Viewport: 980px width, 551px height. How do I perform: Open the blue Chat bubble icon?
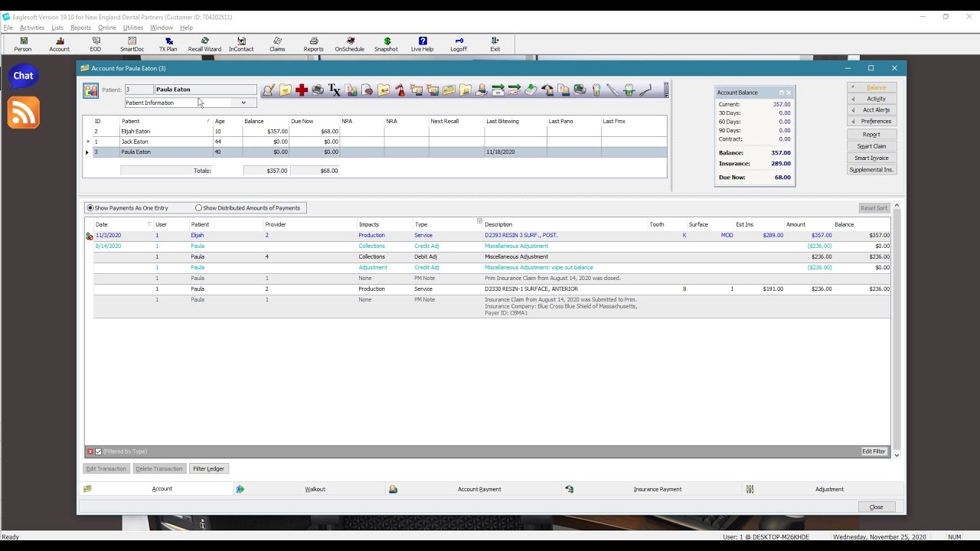click(x=23, y=76)
